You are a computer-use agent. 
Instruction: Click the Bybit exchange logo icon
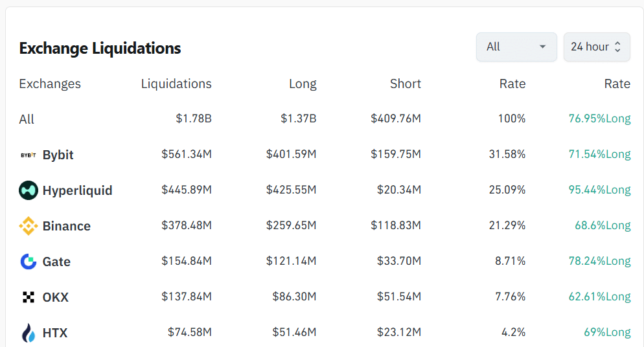28,155
